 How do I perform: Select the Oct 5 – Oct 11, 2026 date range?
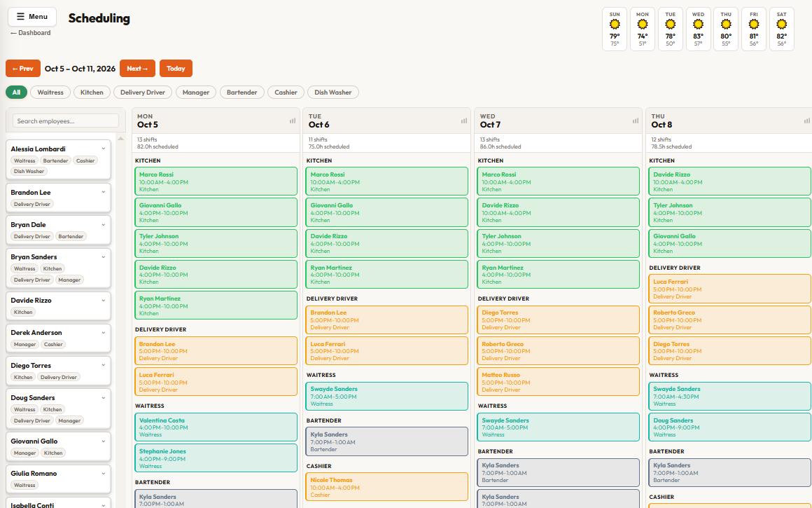tap(80, 69)
